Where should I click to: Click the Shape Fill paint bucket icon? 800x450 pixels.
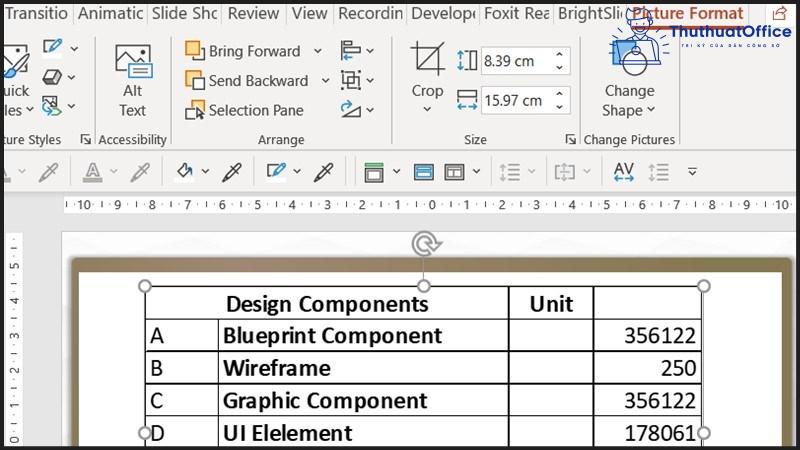[x=185, y=171]
